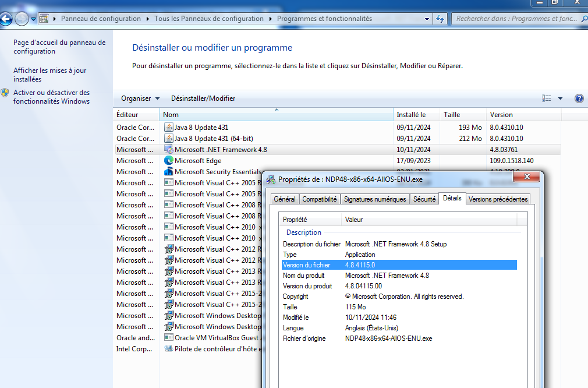Click the Back navigation arrow
The width and height of the screenshot is (588, 388).
pos(5,19)
